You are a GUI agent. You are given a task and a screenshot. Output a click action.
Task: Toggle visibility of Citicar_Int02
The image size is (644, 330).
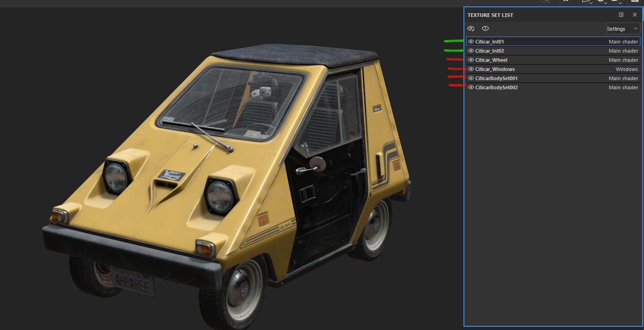click(471, 51)
